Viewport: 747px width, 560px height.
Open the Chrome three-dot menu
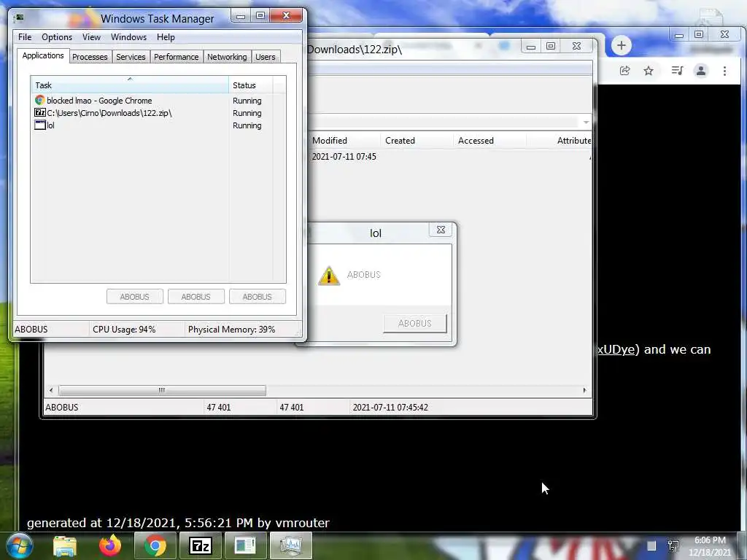click(724, 71)
